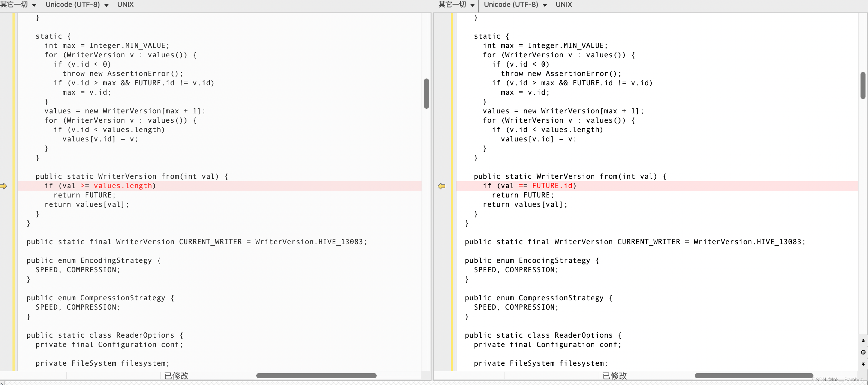Click the left pane vertical scrollbar thumb

tap(426, 93)
